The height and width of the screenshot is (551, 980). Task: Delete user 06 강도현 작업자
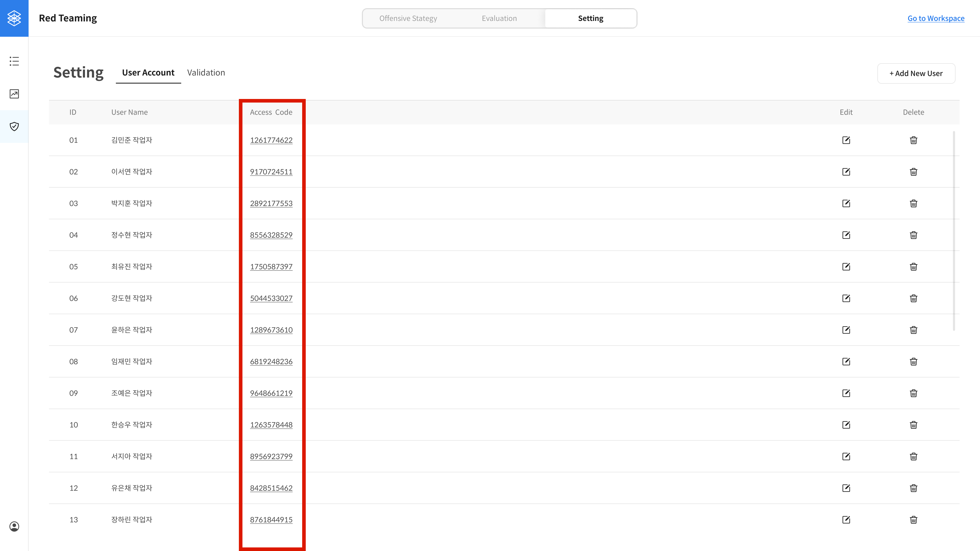click(913, 298)
